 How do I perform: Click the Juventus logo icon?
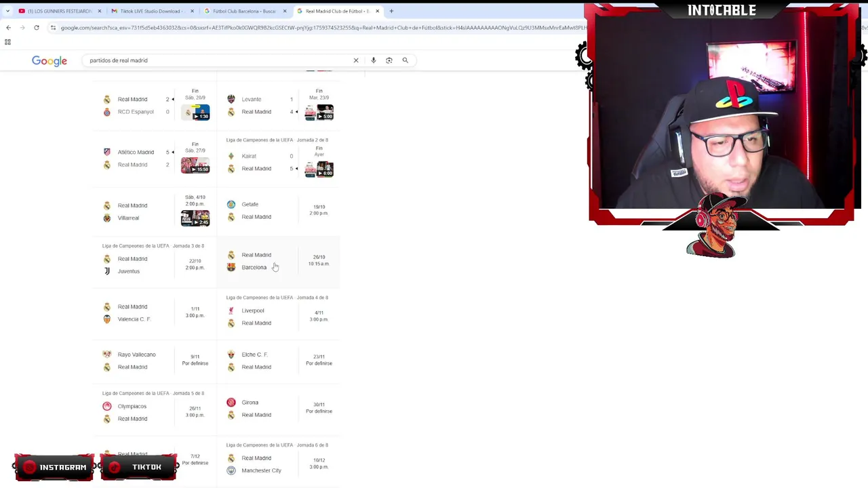click(106, 271)
